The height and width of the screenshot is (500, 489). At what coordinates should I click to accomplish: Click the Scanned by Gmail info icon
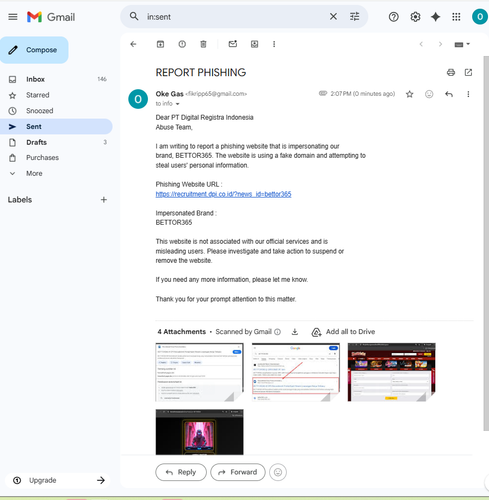277,332
